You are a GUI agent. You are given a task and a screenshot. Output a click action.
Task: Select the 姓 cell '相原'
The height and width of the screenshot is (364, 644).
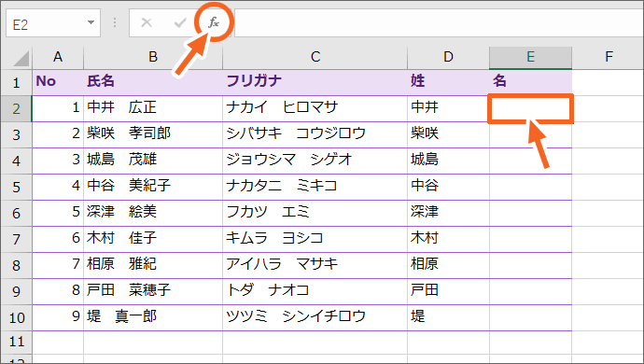pyautogui.click(x=448, y=265)
